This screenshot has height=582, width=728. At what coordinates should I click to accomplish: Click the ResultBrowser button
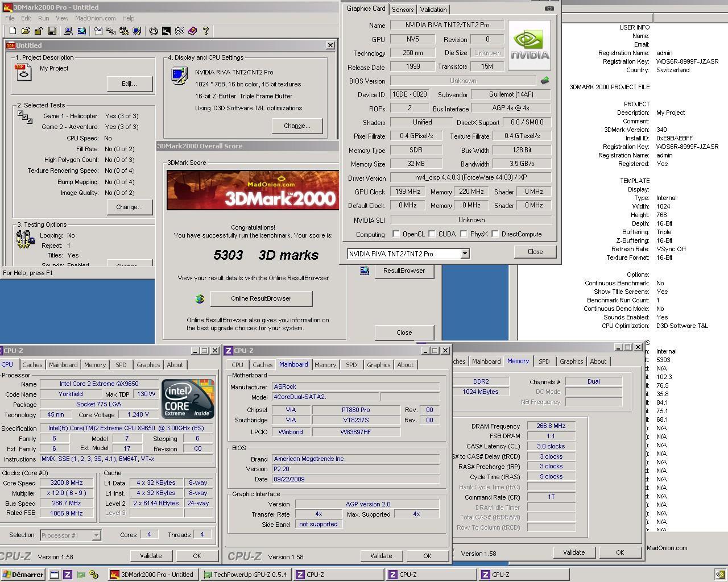coord(404,271)
